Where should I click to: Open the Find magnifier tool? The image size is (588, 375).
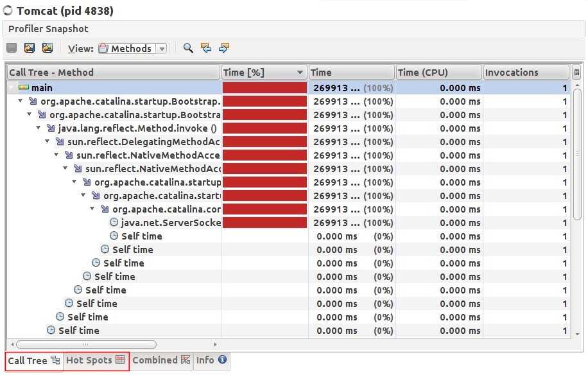[188, 48]
